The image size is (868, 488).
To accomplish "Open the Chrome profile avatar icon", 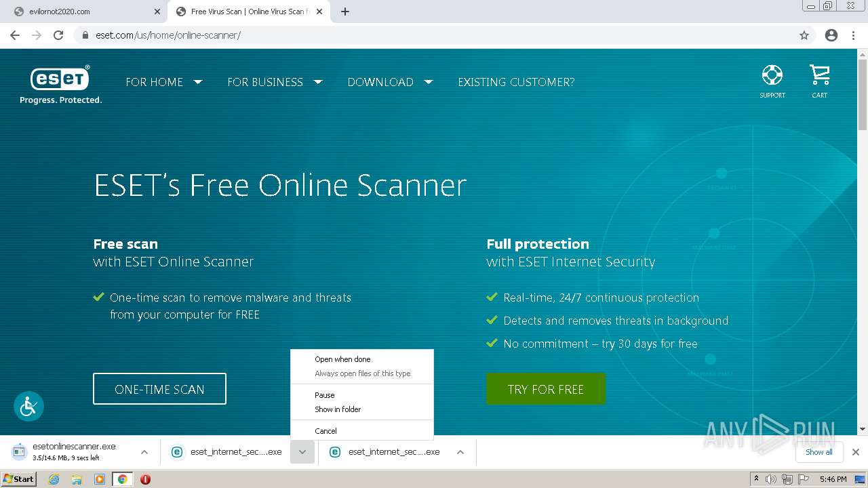I will click(x=831, y=35).
